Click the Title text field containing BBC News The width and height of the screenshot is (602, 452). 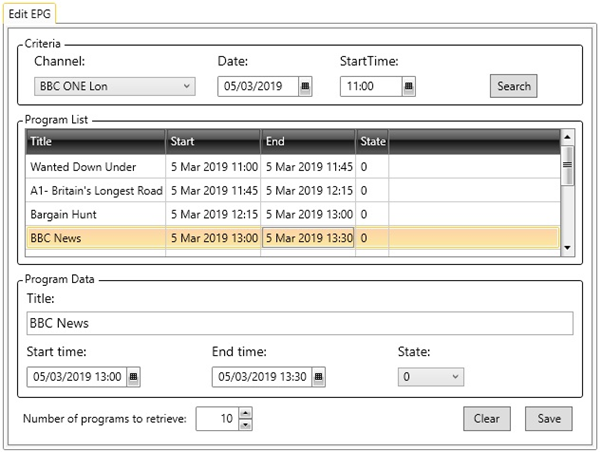[299, 324]
